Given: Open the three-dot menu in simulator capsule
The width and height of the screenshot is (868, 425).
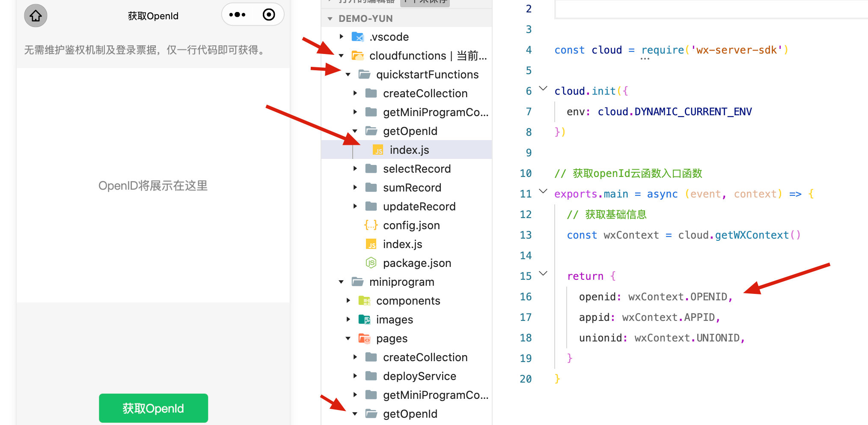Looking at the screenshot, I should point(237,15).
